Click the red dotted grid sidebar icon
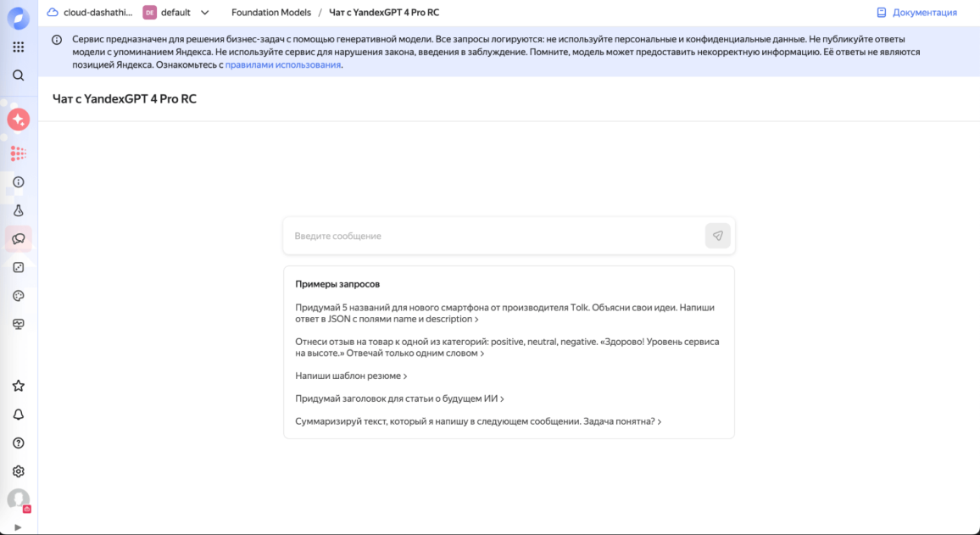 (x=18, y=153)
